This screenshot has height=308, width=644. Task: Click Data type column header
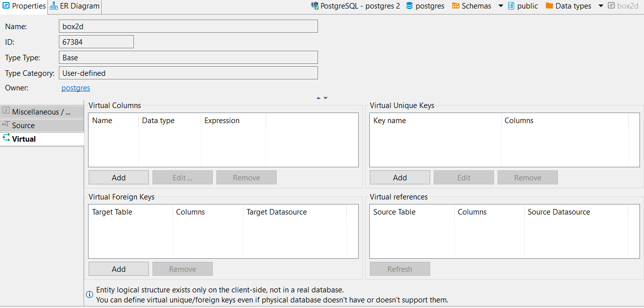tap(170, 121)
